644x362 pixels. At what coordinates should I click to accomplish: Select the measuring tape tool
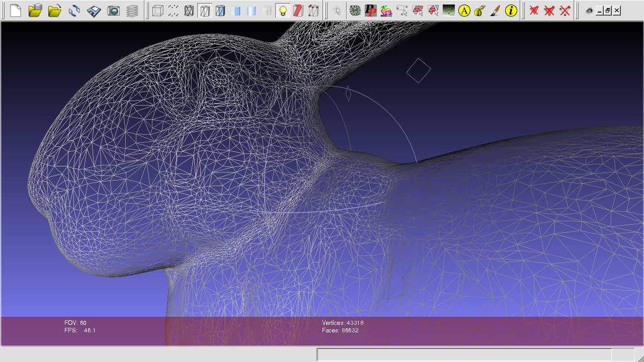pos(480,11)
